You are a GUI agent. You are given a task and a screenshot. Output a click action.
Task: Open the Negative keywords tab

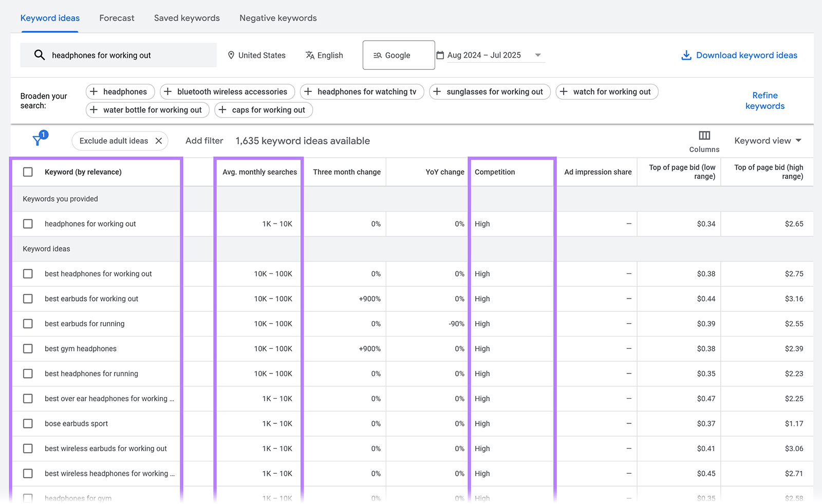click(x=278, y=17)
